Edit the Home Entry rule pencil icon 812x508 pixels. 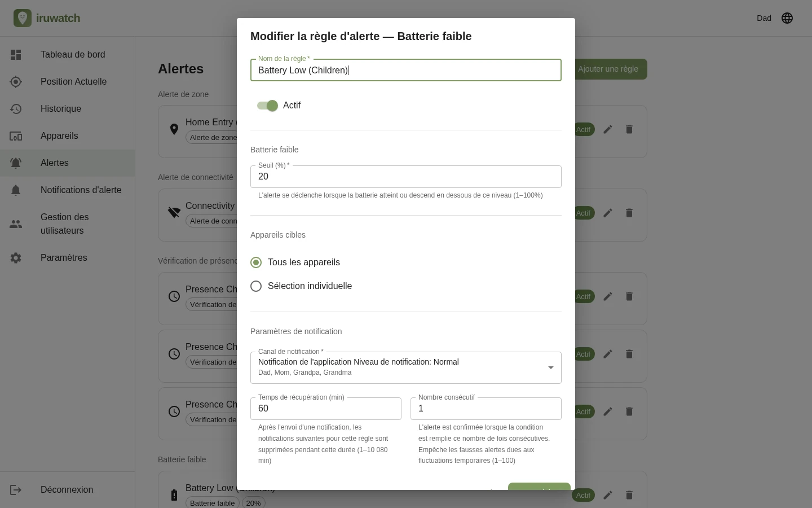click(x=608, y=129)
